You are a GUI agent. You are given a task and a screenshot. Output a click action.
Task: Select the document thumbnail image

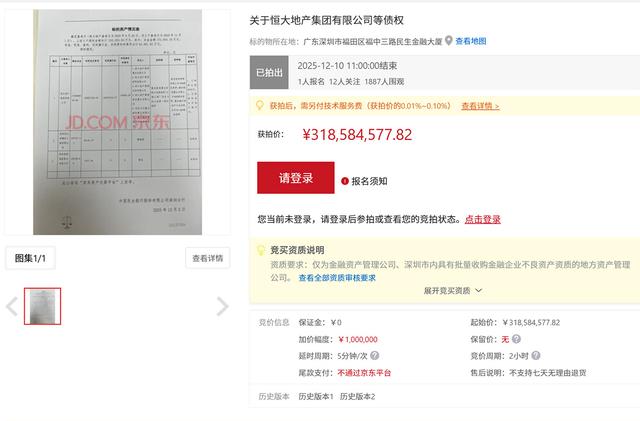(42, 306)
